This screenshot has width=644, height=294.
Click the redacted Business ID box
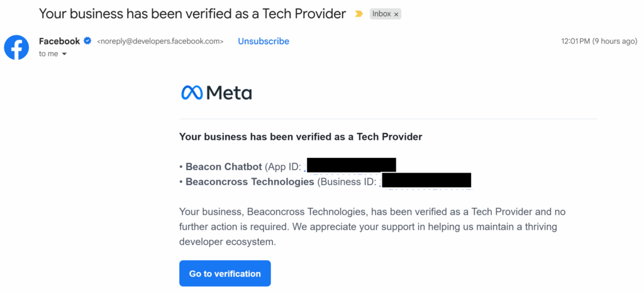[x=426, y=180]
